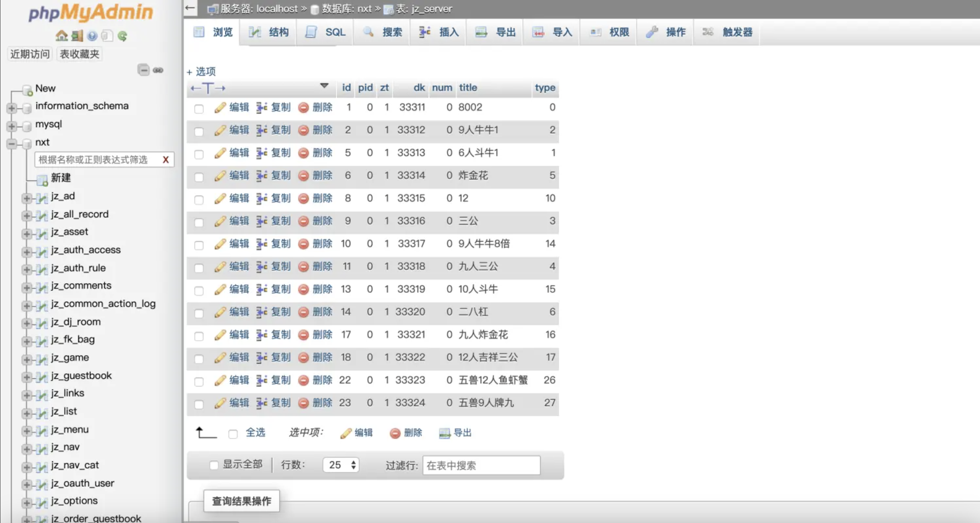Check the checkbox for row 6人斗牛1
The image size is (980, 523).
coord(199,154)
